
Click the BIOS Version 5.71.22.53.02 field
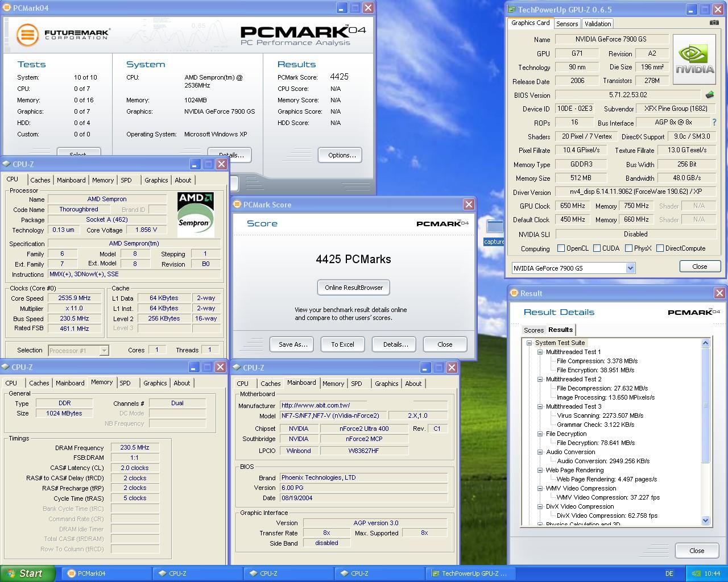tap(628, 95)
